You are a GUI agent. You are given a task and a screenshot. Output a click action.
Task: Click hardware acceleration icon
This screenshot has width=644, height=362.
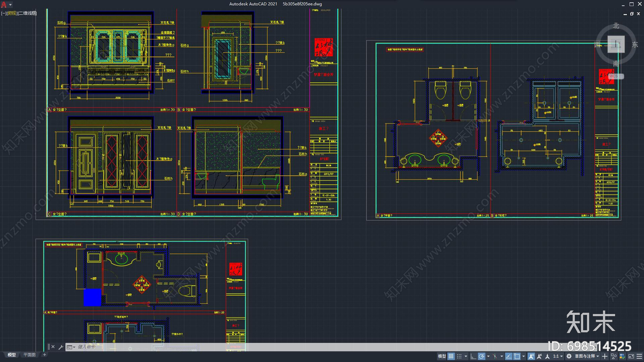tap(622, 356)
